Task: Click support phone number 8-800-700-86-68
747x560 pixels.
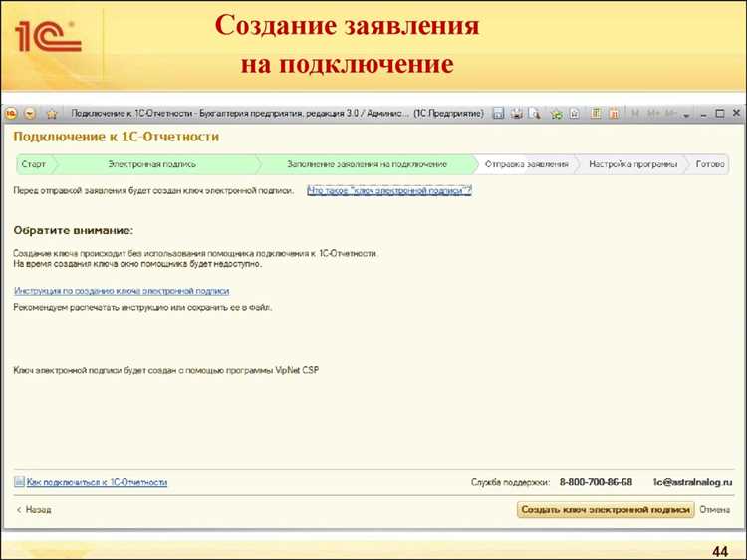Action: 596,482
